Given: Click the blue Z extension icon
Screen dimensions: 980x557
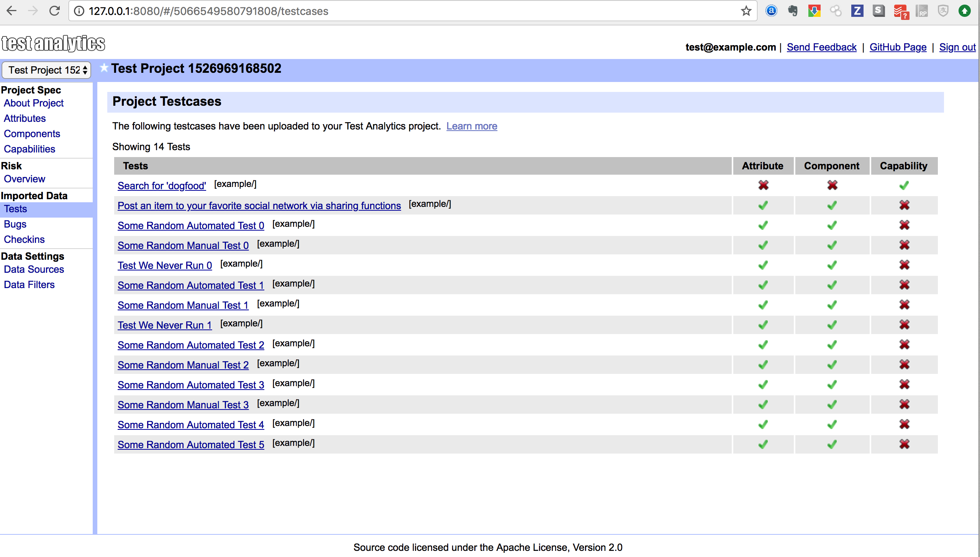Looking at the screenshot, I should click(857, 11).
